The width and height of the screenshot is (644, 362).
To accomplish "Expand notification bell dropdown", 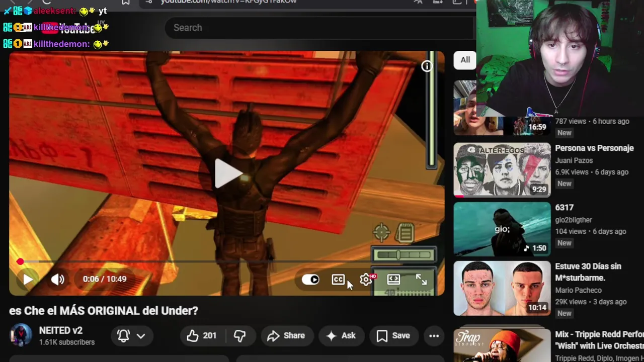I will tap(131, 336).
